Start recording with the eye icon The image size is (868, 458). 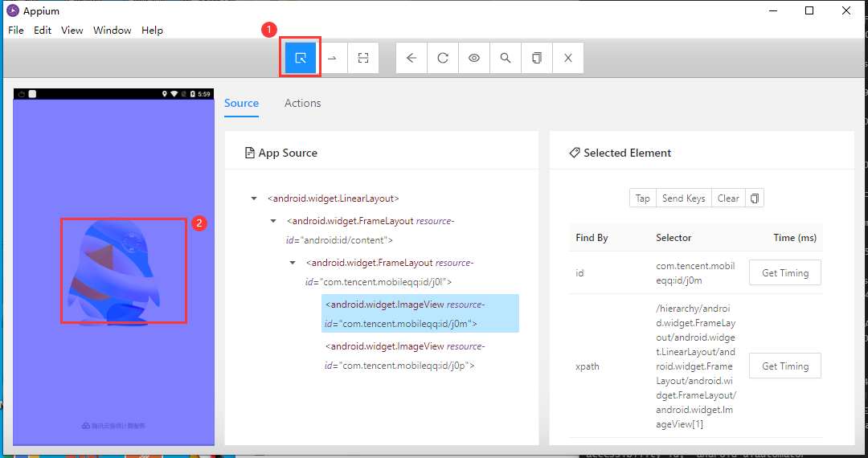click(474, 58)
